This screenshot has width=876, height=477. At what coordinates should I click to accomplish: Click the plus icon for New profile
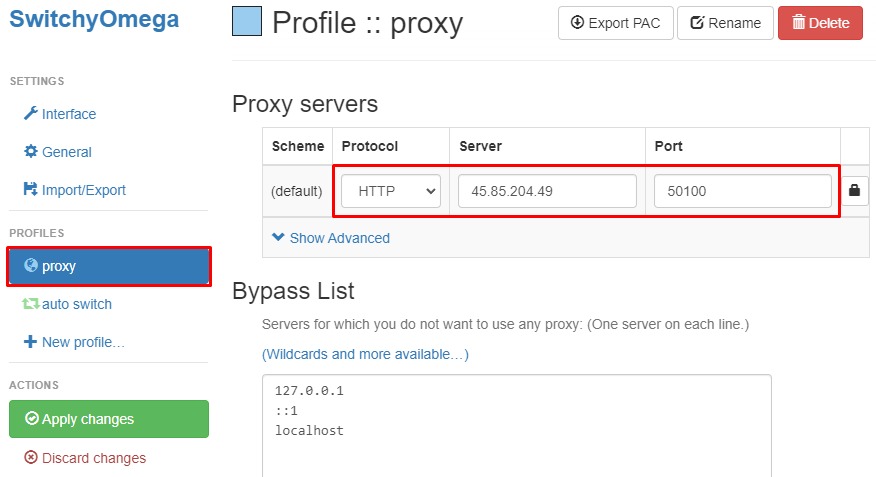click(30, 342)
